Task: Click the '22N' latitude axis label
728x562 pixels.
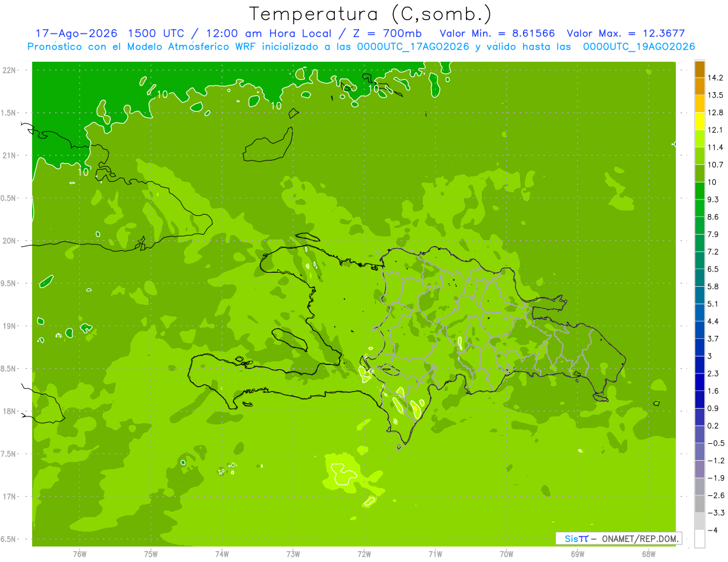Action: (10, 70)
